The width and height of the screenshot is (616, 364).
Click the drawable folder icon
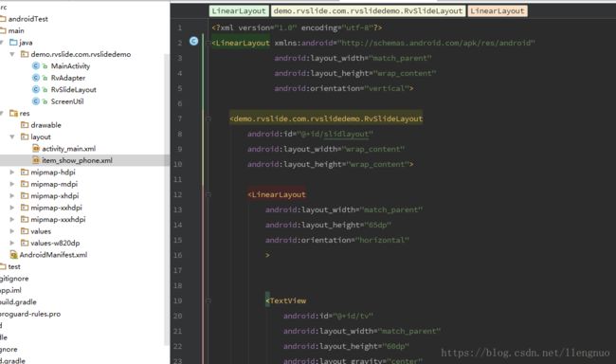point(25,125)
